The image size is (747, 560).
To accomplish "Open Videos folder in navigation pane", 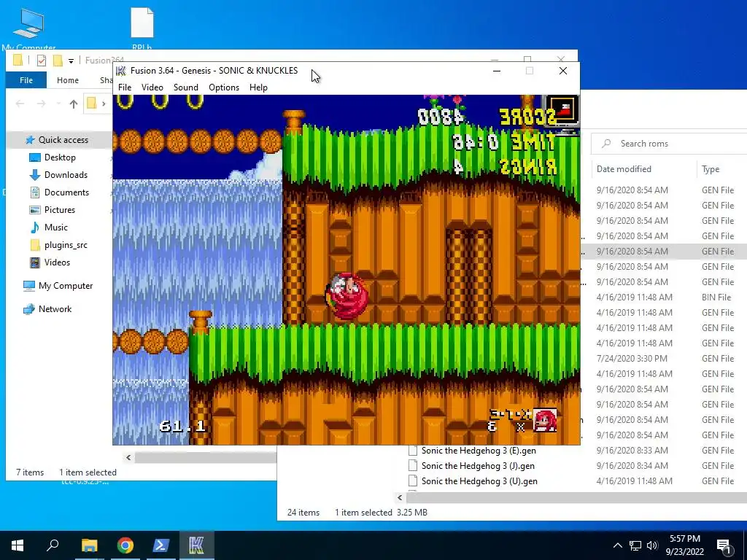I will [57, 262].
